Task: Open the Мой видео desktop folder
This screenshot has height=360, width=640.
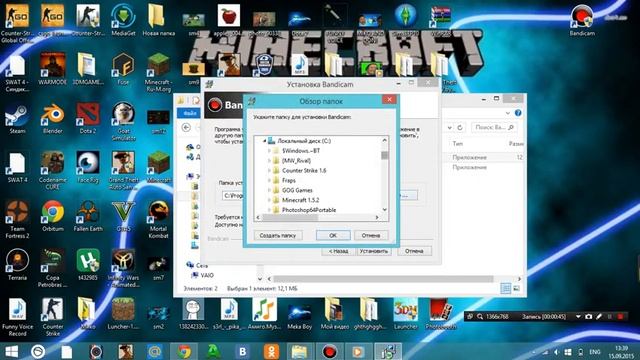Action: pos(335,314)
